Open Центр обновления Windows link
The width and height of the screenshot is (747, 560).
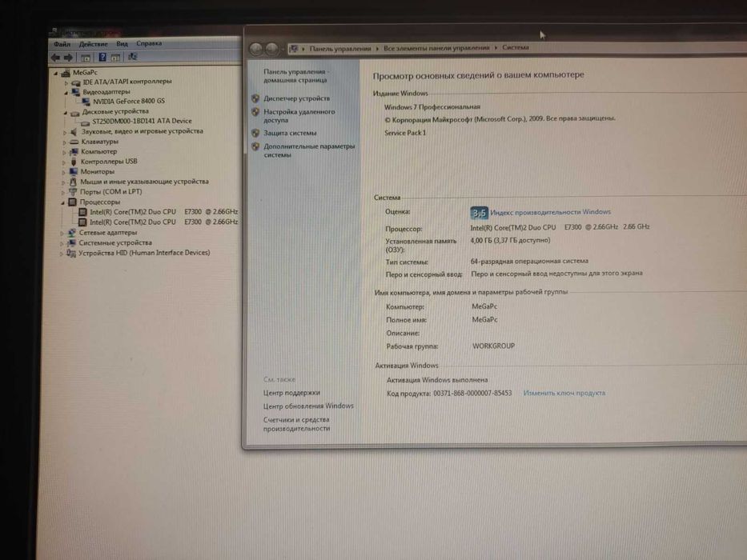[308, 406]
